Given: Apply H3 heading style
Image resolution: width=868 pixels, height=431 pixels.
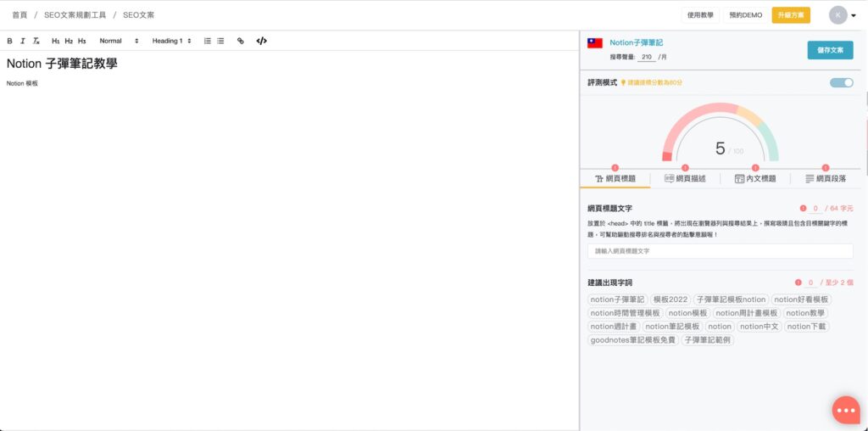Looking at the screenshot, I should pyautogui.click(x=82, y=41).
